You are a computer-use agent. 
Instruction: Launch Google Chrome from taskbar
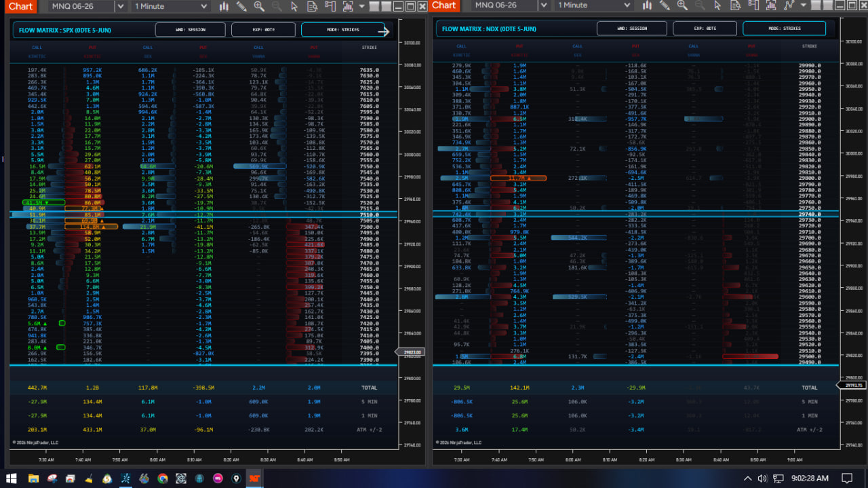pos(163,478)
